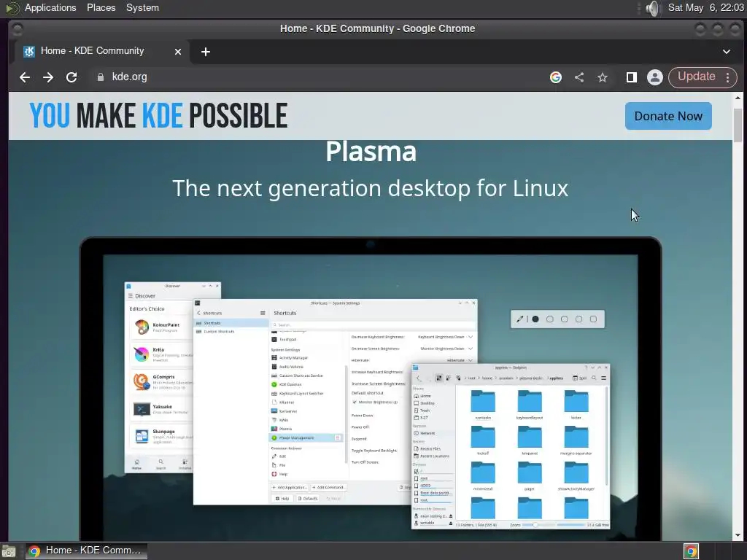The height and width of the screenshot is (560, 747).
Task: Reload the kde.org page
Action: 71,77
